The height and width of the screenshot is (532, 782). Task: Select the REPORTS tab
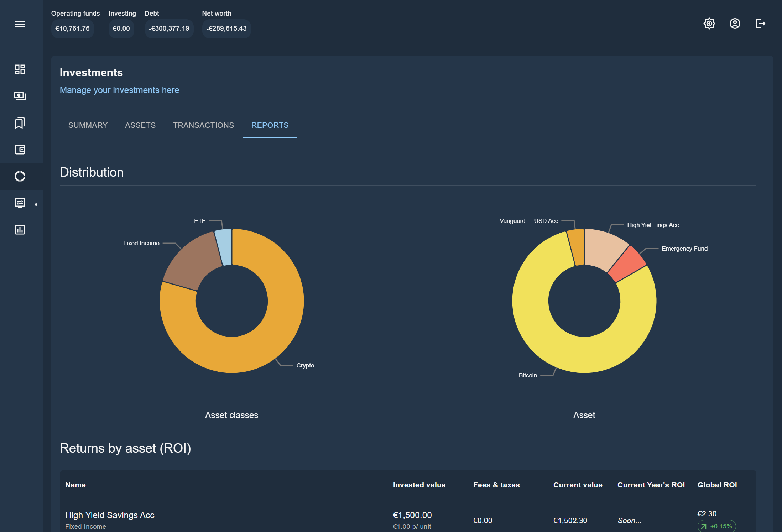270,125
